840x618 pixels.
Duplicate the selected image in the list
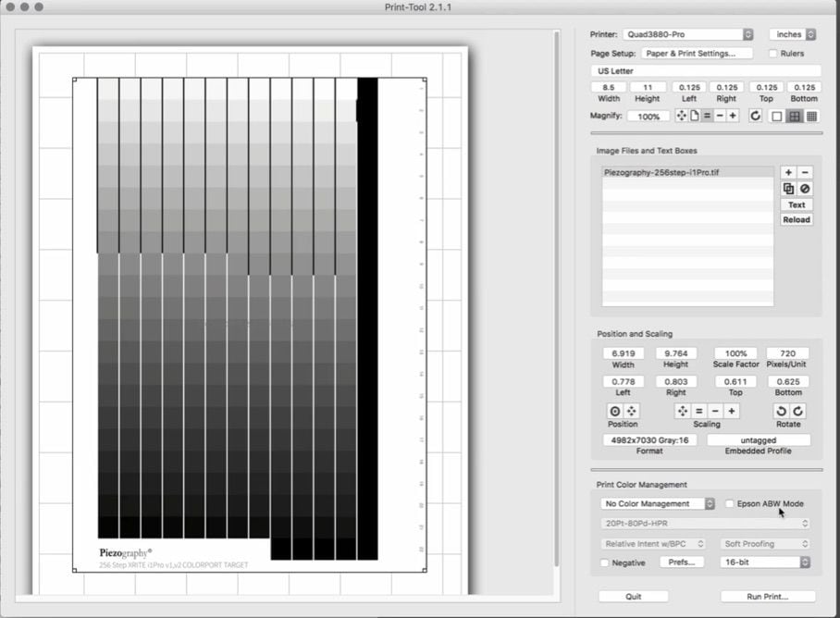point(788,189)
